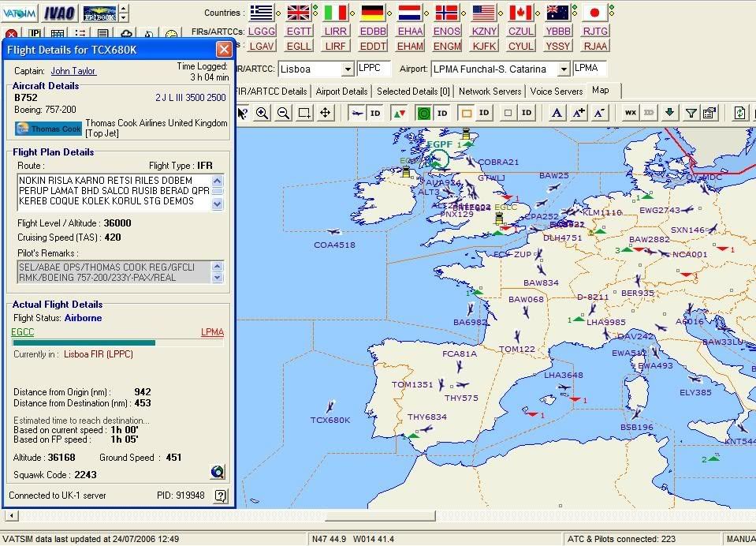Toggle aircraft display on map
The width and height of the screenshot is (756, 546).
coord(358,113)
